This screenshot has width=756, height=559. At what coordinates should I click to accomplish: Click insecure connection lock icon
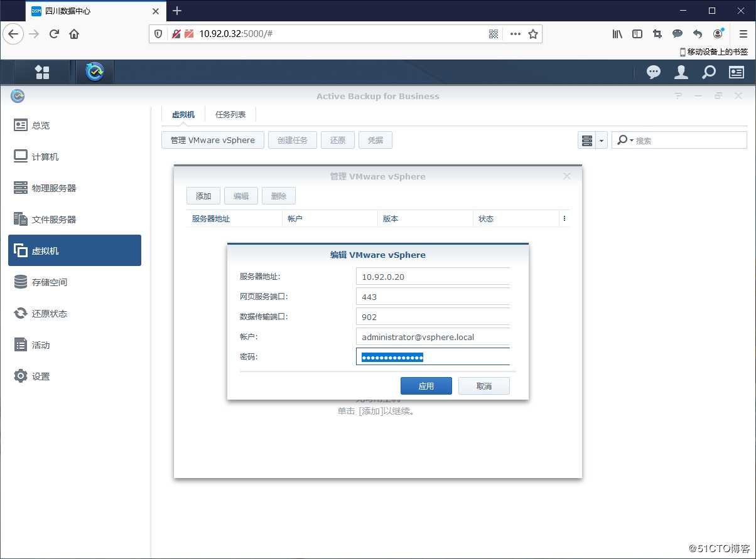pos(176,34)
